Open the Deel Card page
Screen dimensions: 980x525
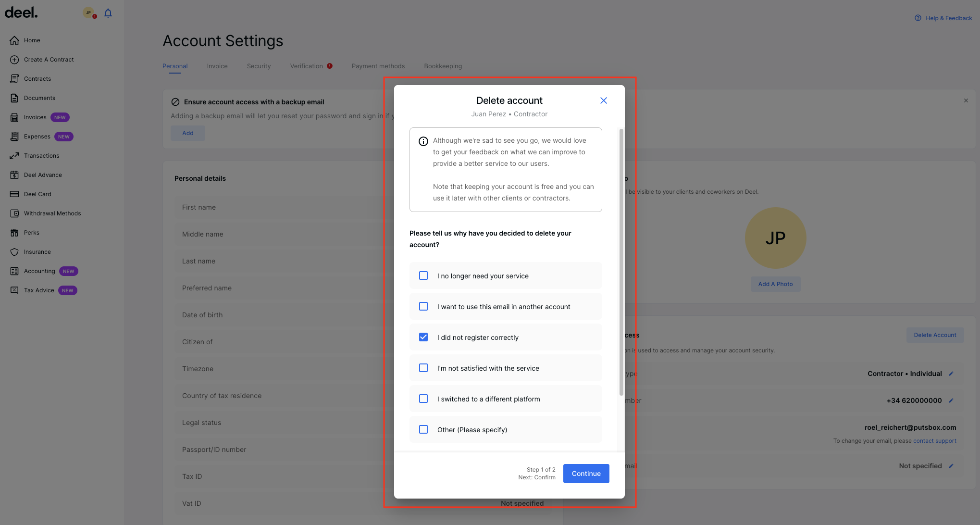37,194
